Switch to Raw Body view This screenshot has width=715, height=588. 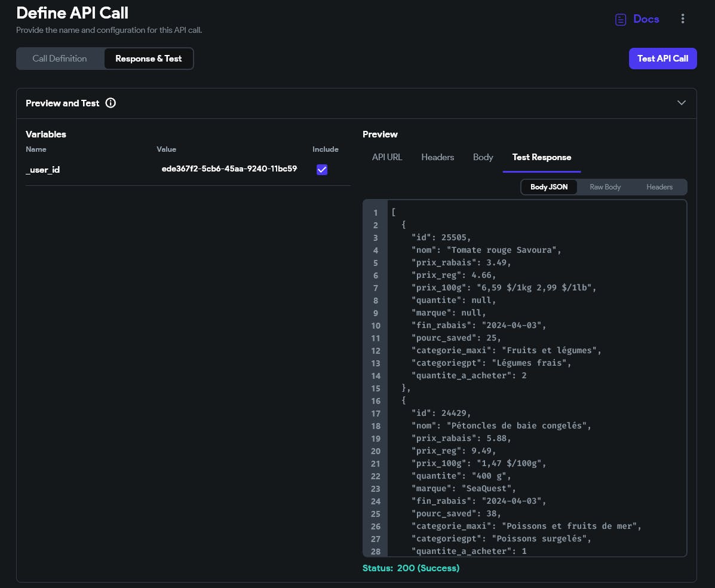click(605, 187)
